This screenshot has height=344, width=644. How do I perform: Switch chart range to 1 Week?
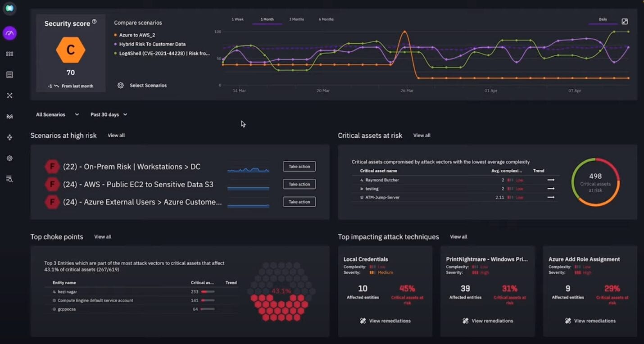(x=237, y=19)
